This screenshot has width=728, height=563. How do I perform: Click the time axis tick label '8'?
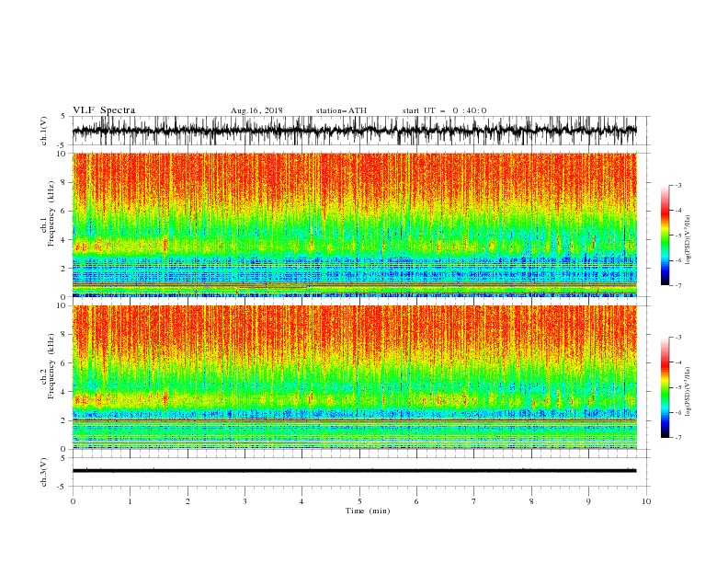(x=531, y=501)
